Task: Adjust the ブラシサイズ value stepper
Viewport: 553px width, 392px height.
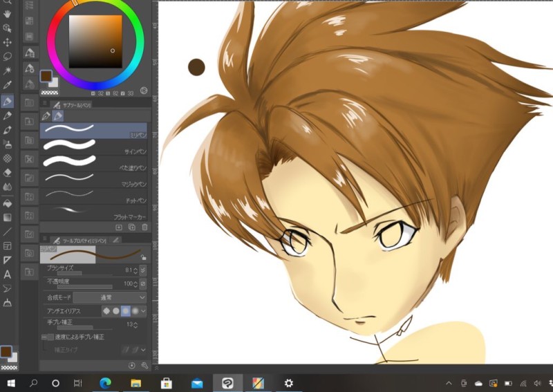Action: click(135, 270)
